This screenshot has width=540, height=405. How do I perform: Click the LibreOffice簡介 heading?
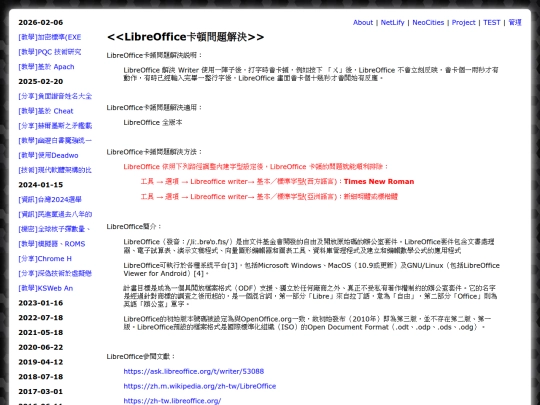click(x=134, y=227)
